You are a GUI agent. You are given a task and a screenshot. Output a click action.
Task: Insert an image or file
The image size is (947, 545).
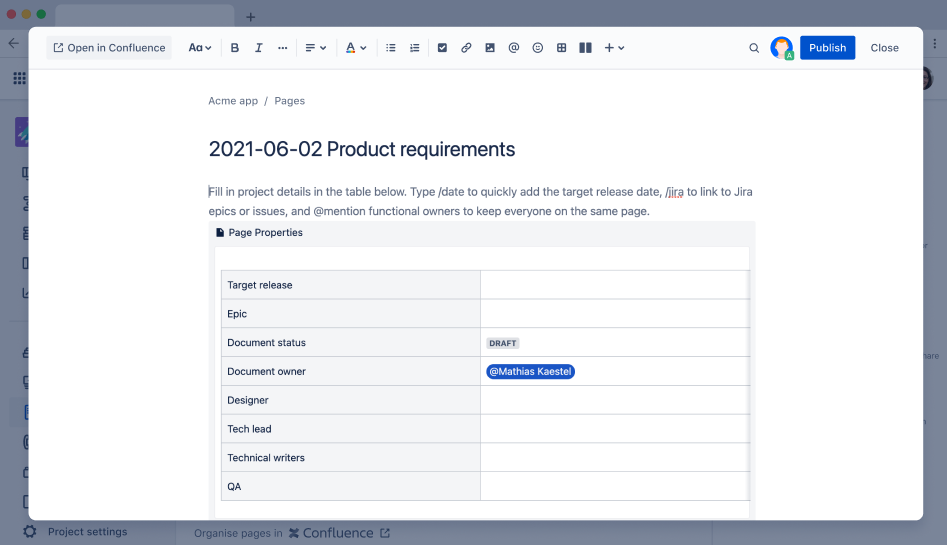click(490, 48)
